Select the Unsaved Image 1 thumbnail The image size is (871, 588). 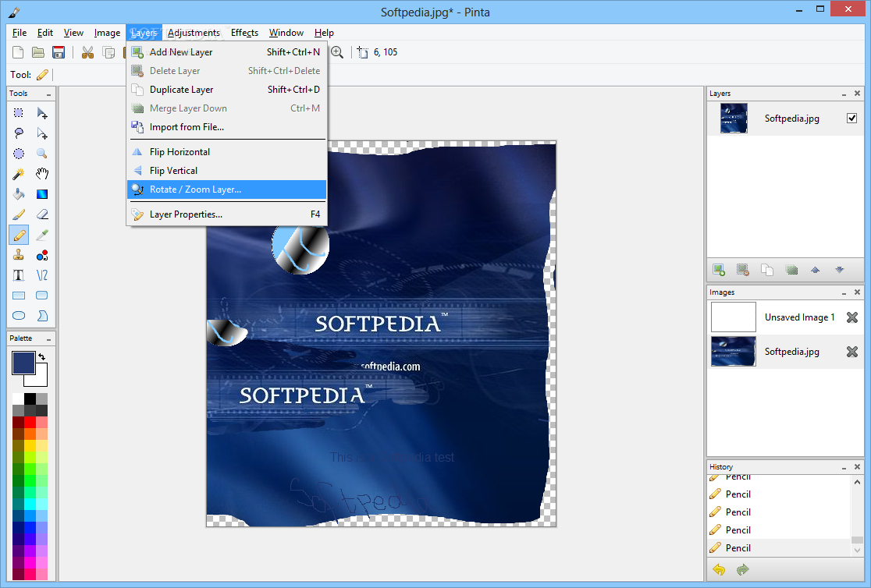[733, 317]
